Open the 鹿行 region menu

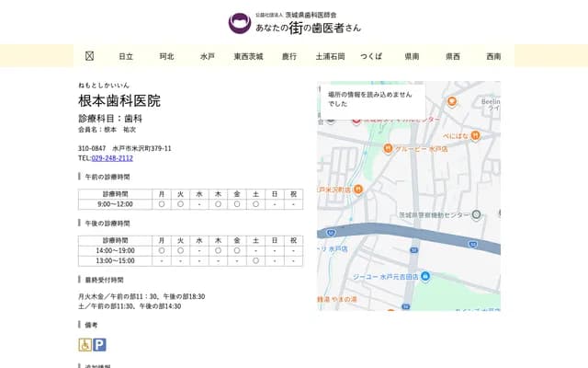point(289,56)
